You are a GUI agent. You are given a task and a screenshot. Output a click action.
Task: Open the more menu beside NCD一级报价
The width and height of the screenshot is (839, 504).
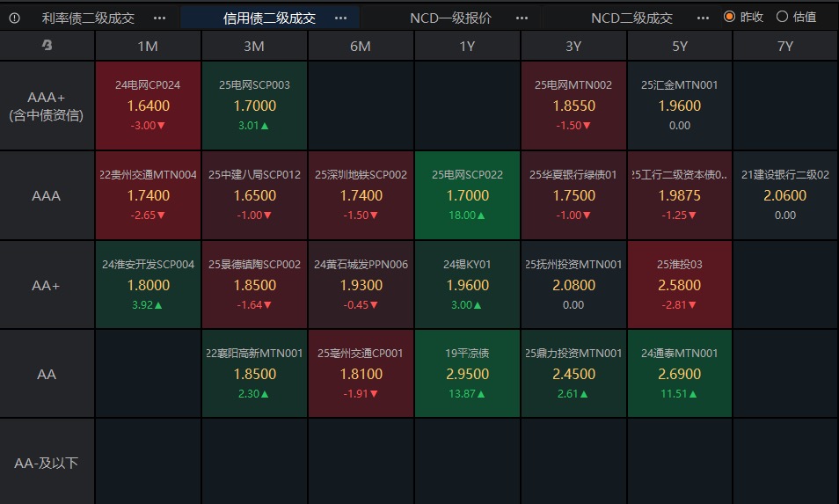click(522, 18)
